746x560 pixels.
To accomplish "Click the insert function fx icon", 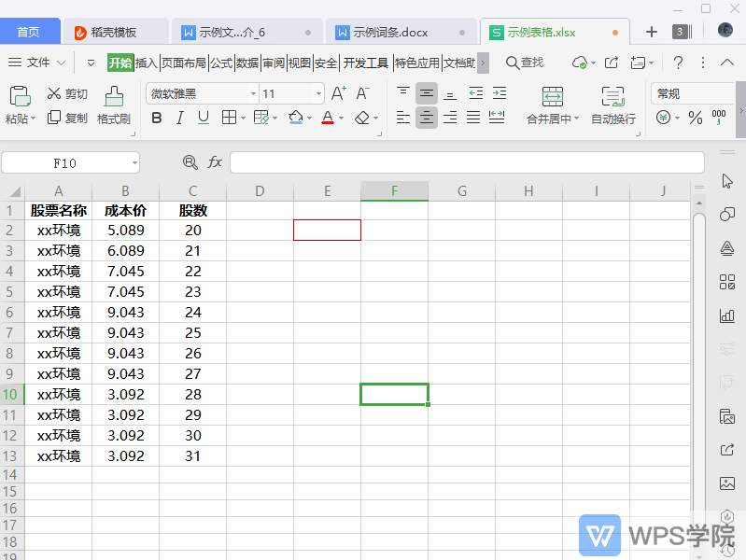I will point(215,162).
